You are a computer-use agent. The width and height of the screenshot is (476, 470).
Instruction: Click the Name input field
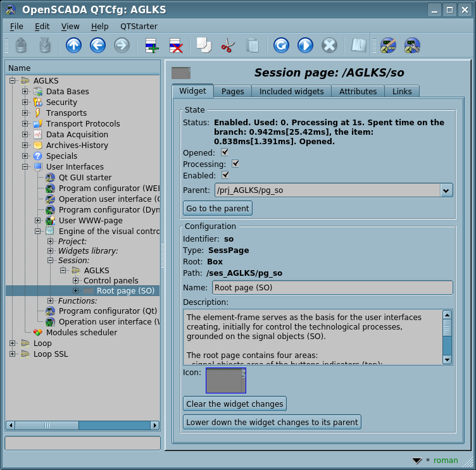pos(332,288)
